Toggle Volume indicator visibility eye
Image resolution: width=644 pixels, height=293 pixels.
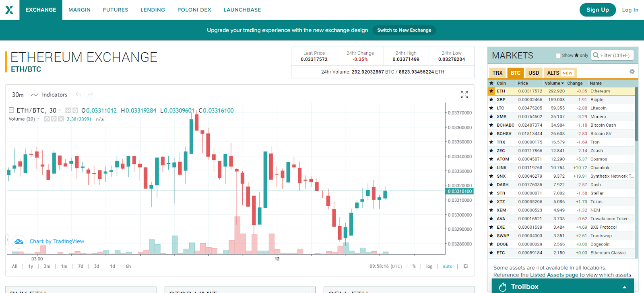(x=47, y=119)
